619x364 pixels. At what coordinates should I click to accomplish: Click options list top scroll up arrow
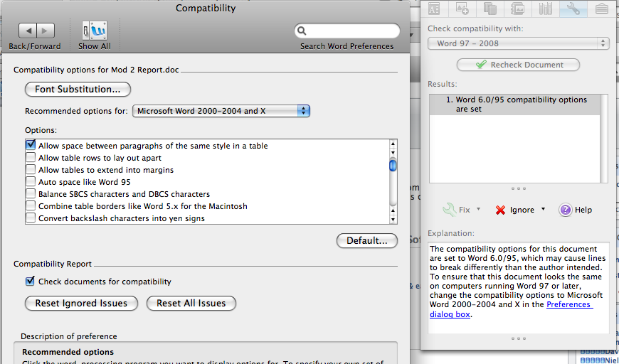point(393,144)
